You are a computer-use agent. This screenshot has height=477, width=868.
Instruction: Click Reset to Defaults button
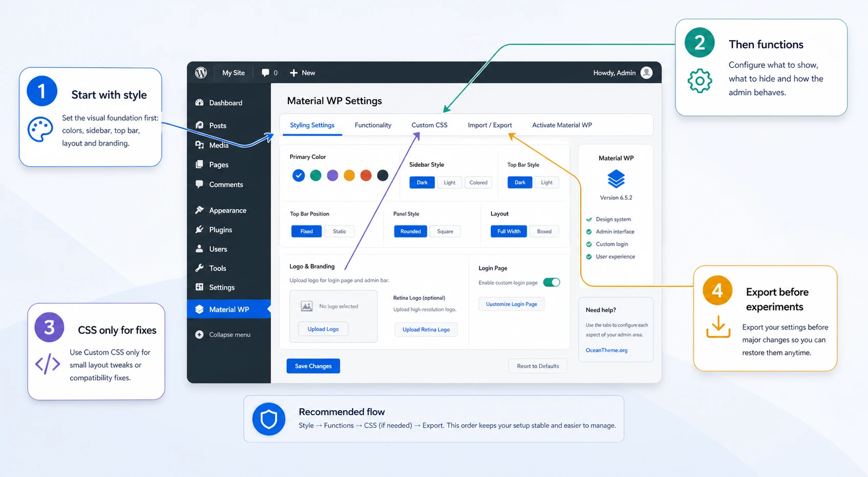538,366
